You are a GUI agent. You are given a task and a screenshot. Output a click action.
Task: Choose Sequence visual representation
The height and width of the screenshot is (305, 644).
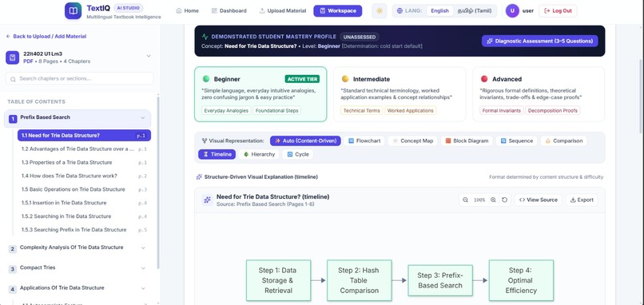click(x=517, y=141)
